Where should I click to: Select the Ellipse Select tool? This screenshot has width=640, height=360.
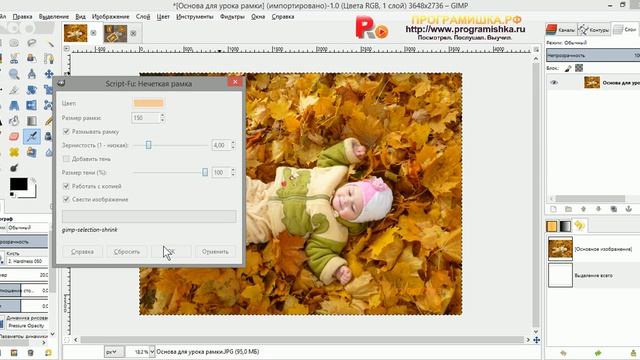(x=14, y=42)
